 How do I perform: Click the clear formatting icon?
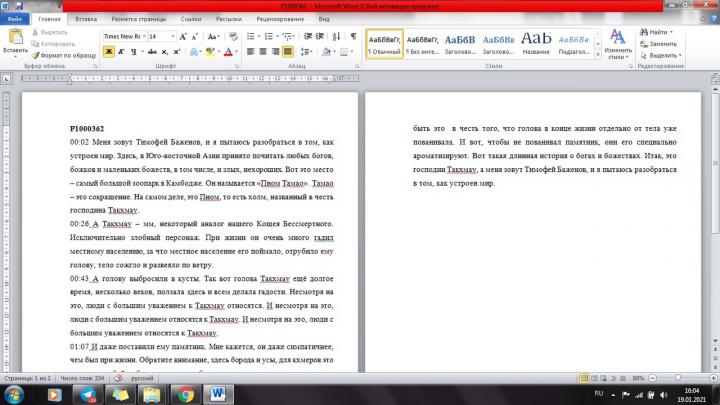233,36
